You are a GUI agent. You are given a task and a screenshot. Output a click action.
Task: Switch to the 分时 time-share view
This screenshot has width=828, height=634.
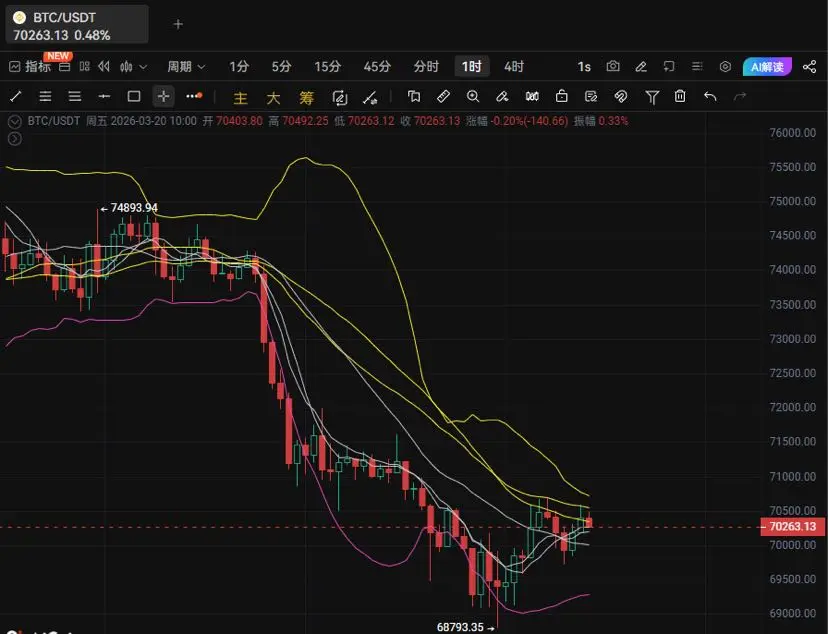pos(426,67)
